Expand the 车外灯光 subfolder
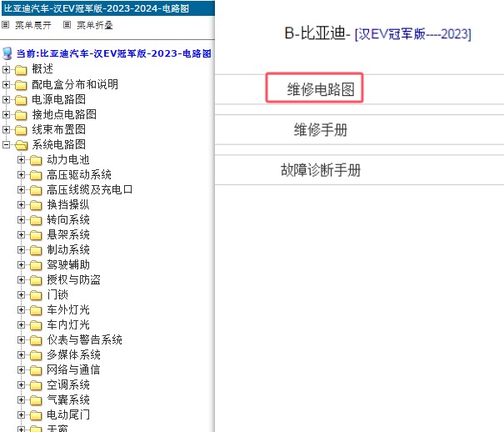 coord(21,309)
